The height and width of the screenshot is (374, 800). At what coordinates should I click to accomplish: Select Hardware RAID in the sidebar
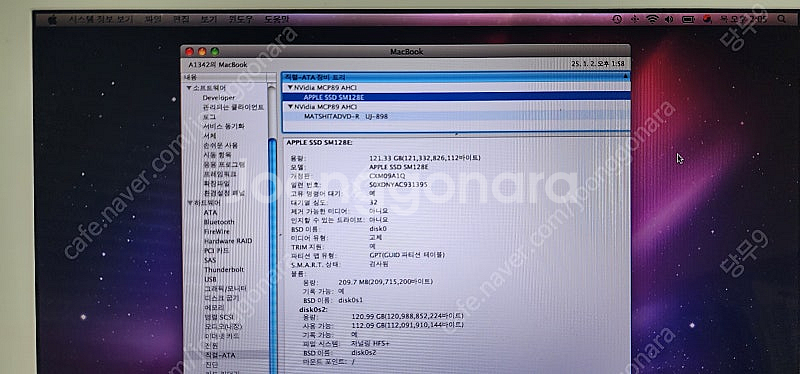(228, 241)
